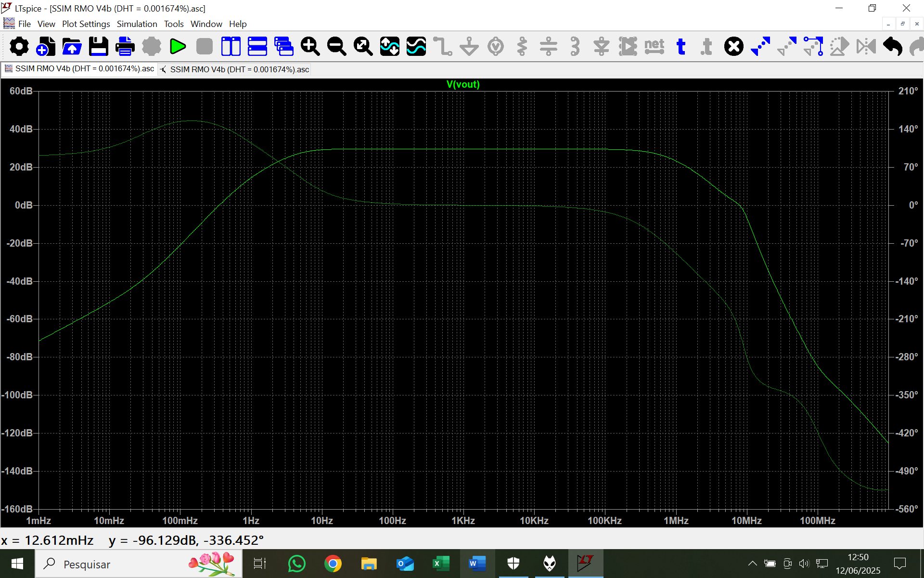Tile windows vertically
This screenshot has height=578, width=924.
(231, 47)
